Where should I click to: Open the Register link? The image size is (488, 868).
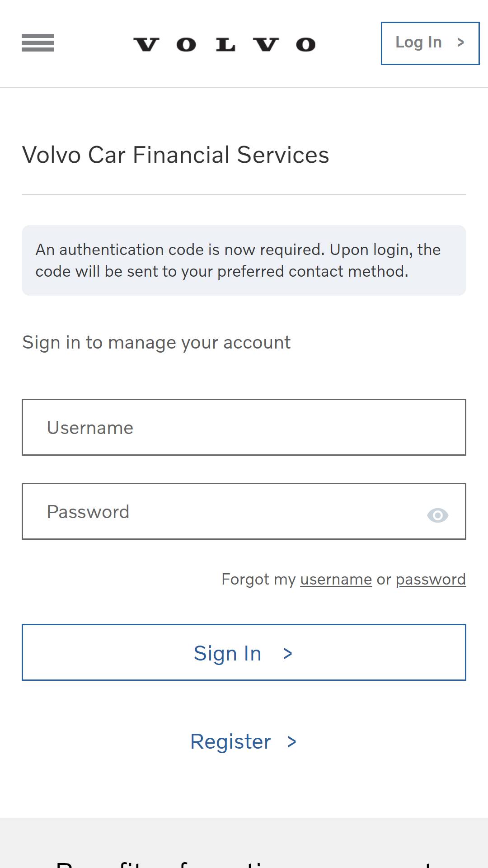(x=244, y=742)
